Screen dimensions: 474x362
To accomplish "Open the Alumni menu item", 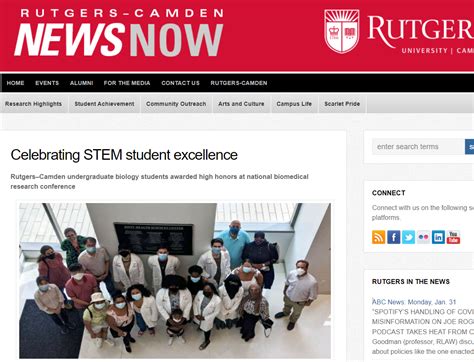I will (81, 83).
